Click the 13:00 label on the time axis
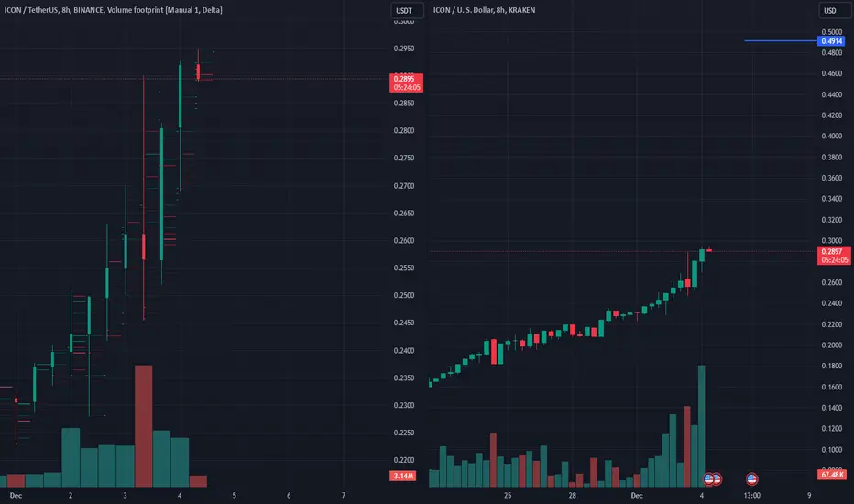This screenshot has height=504, width=854. coord(751,495)
